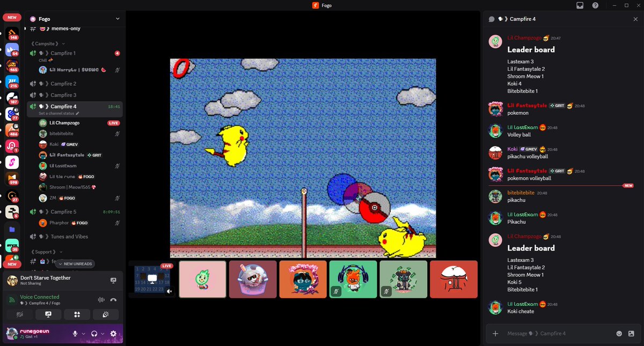Click bitebitebite's username in chat
Screen dimensions: 644x346
(521, 193)
